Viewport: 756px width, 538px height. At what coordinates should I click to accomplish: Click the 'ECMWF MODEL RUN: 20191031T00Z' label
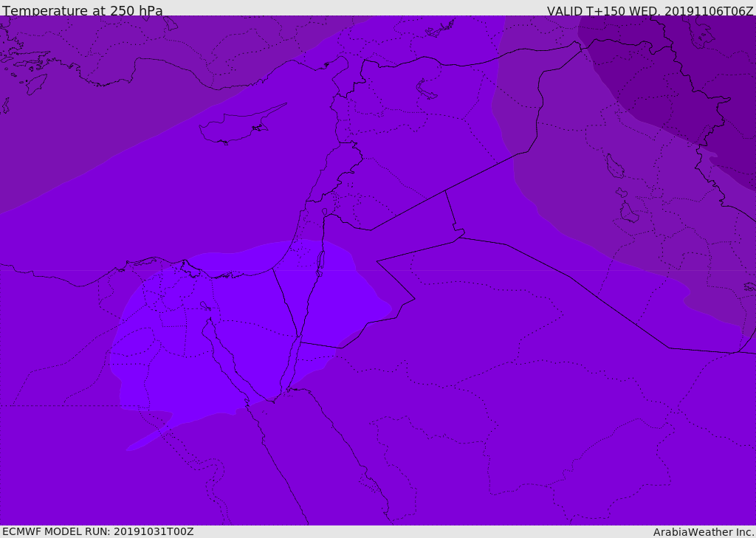pyautogui.click(x=98, y=531)
